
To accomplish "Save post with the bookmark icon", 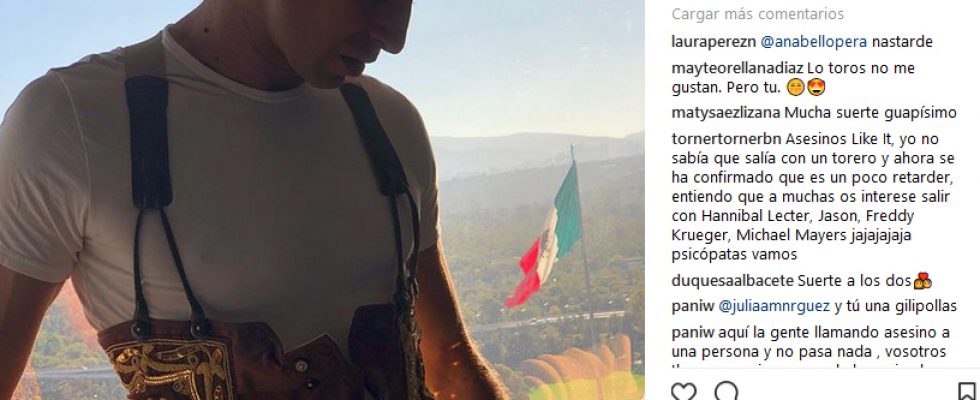I will click(x=967, y=392).
